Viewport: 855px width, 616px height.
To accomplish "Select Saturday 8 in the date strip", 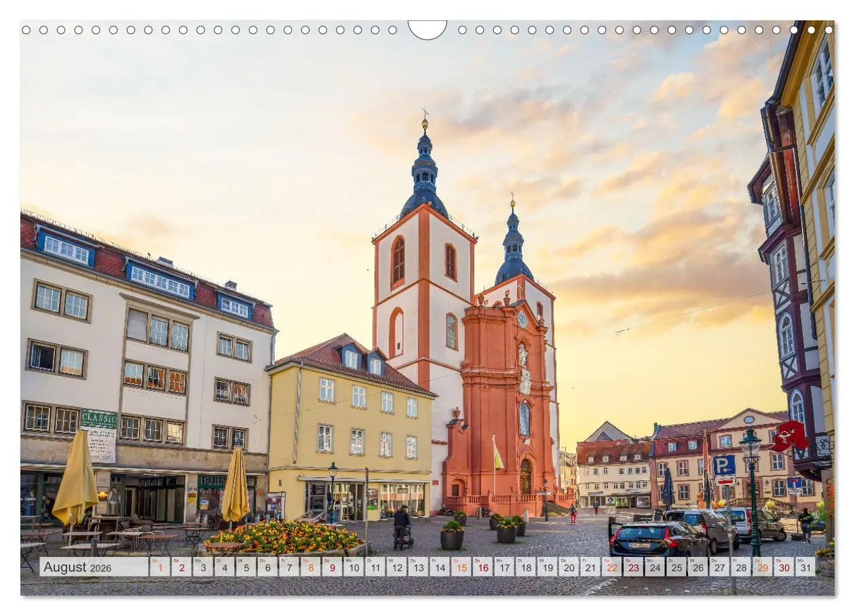I will [310, 567].
